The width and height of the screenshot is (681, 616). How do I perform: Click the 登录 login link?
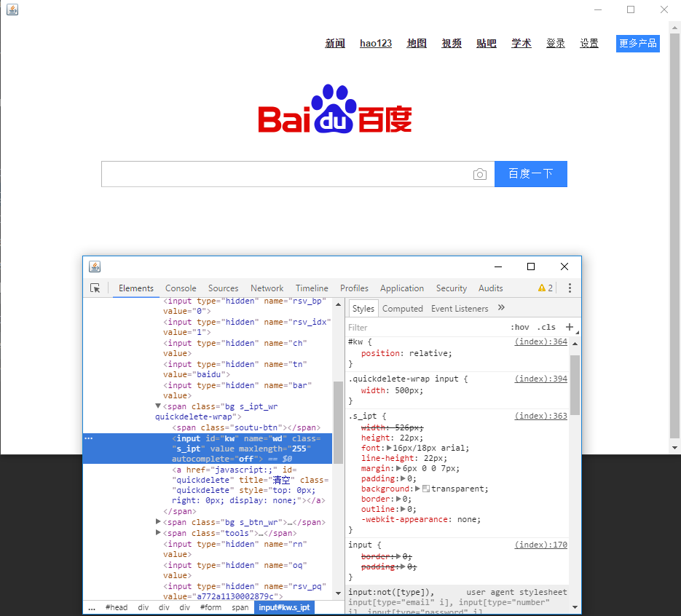tap(556, 44)
